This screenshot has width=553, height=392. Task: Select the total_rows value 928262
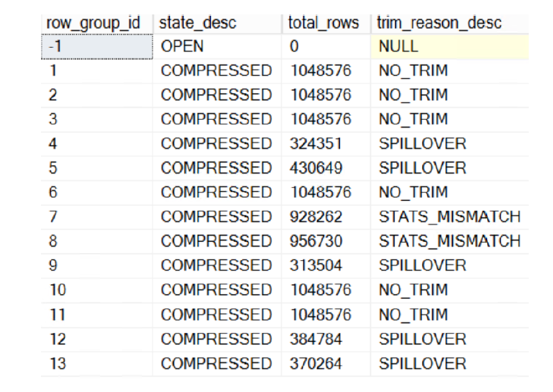(326, 217)
